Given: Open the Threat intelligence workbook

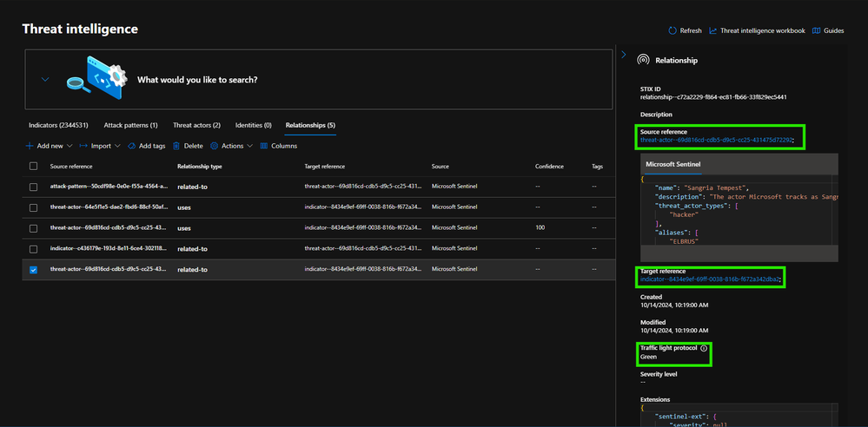Looking at the screenshot, I should click(x=762, y=31).
